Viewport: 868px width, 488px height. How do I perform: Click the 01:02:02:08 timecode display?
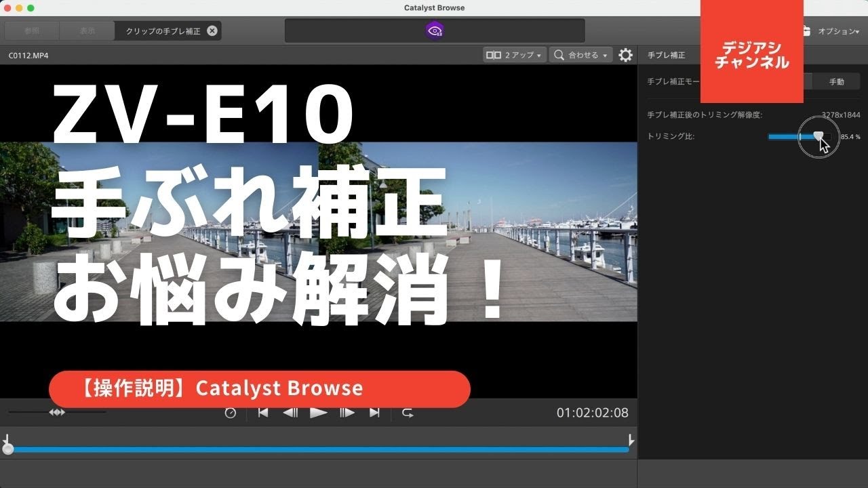pos(593,413)
